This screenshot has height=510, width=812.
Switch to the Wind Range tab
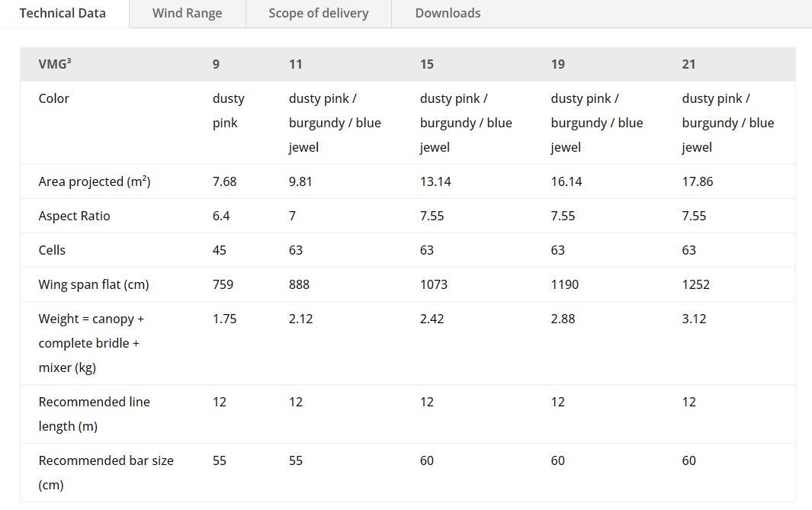[187, 13]
